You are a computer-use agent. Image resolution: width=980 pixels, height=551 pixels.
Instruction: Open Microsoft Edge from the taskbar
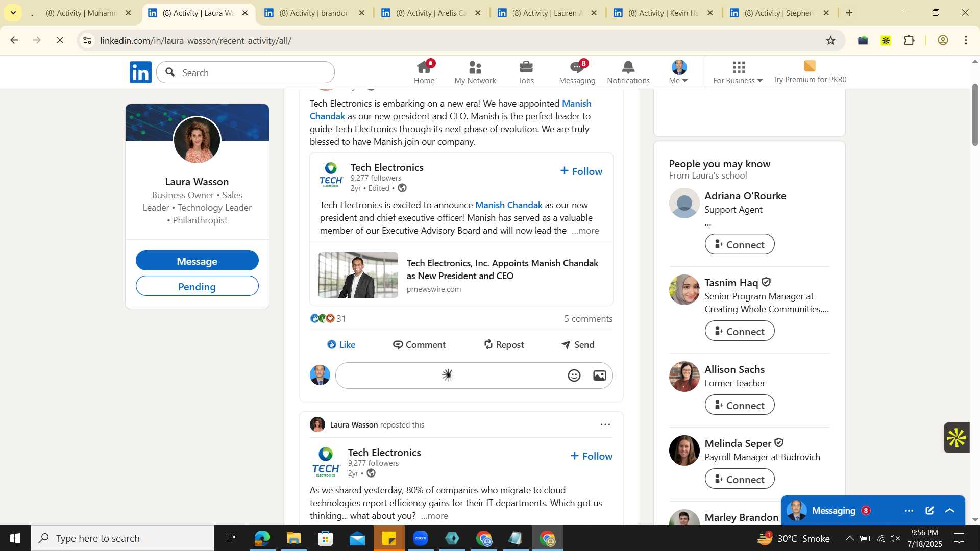(262, 538)
